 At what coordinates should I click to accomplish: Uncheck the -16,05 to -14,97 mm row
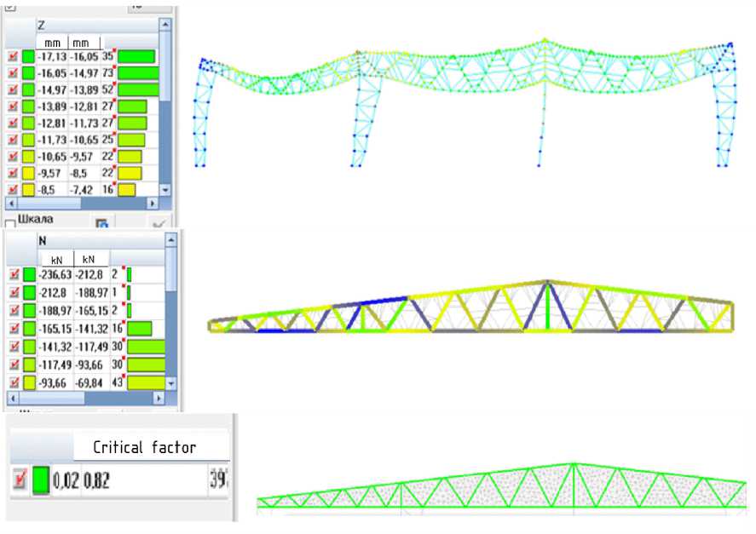click(x=13, y=73)
